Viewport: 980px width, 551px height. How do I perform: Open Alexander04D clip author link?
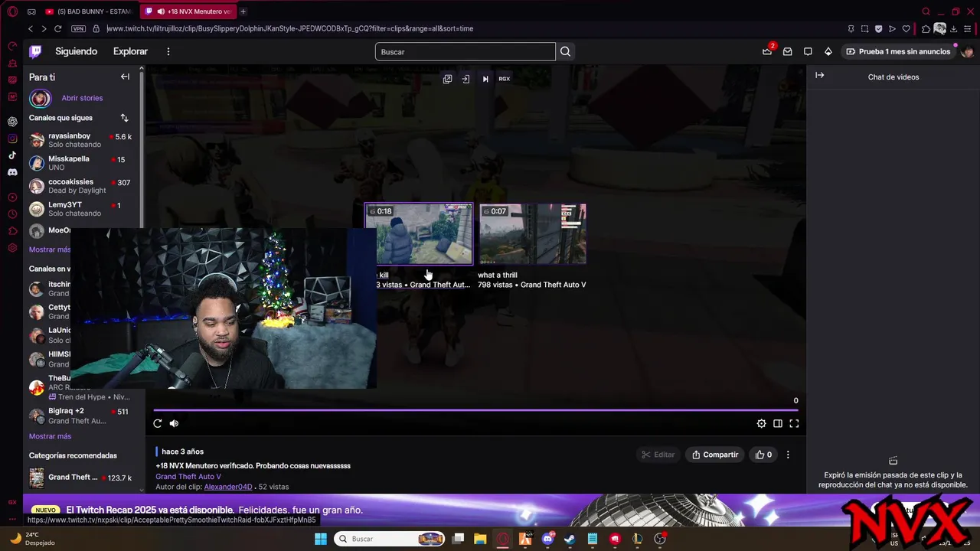point(228,487)
